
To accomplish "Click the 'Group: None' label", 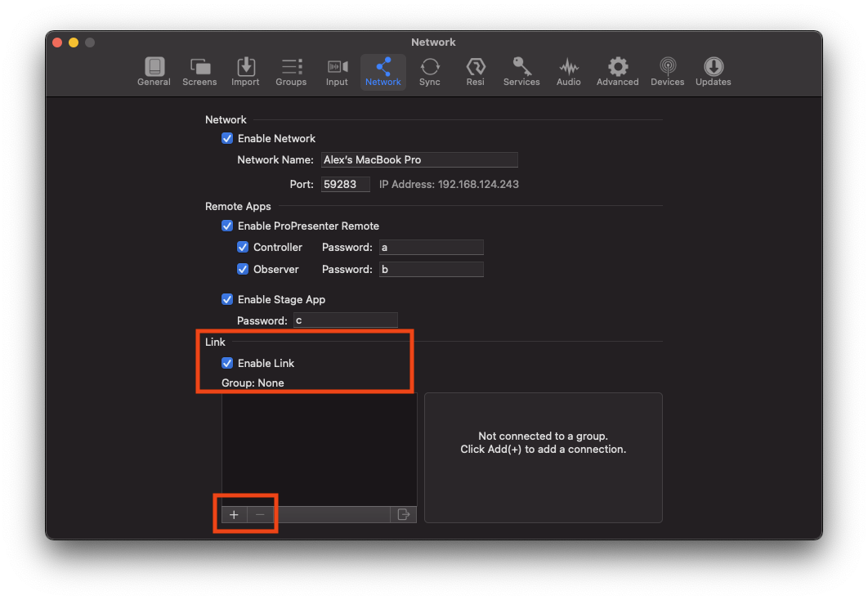I will tap(253, 383).
